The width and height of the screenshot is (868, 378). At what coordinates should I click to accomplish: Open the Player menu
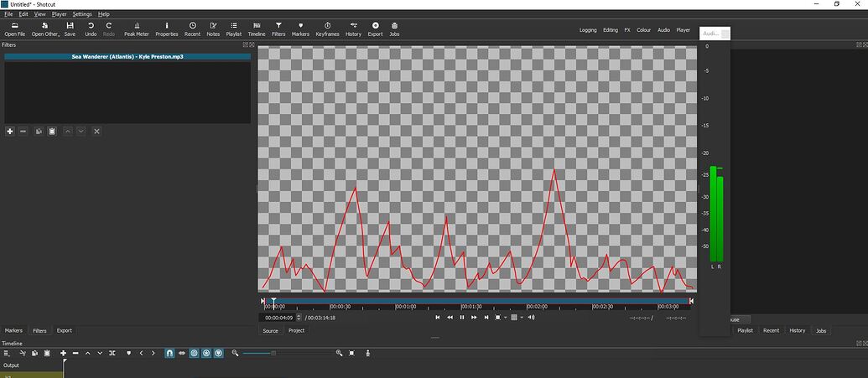(x=60, y=14)
